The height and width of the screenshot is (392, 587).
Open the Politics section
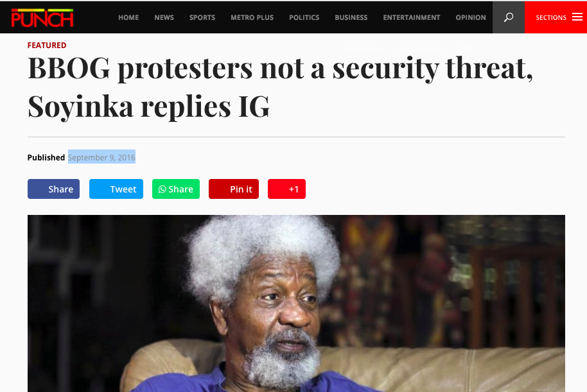[x=304, y=17]
